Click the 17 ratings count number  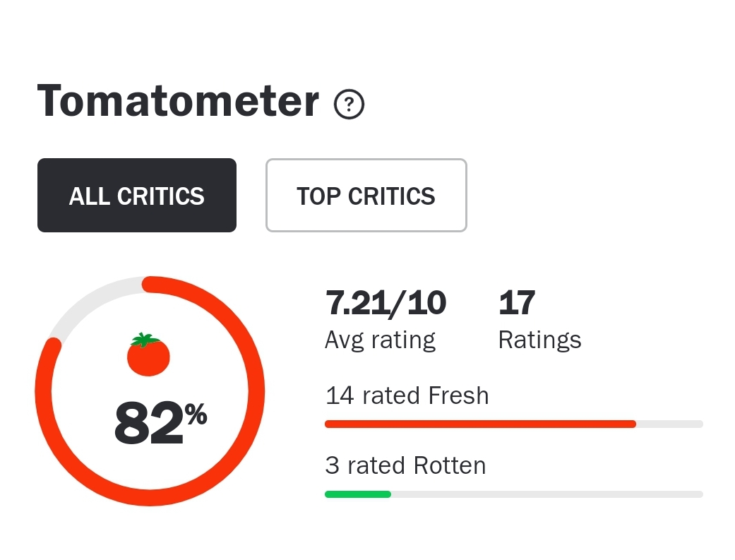click(517, 303)
